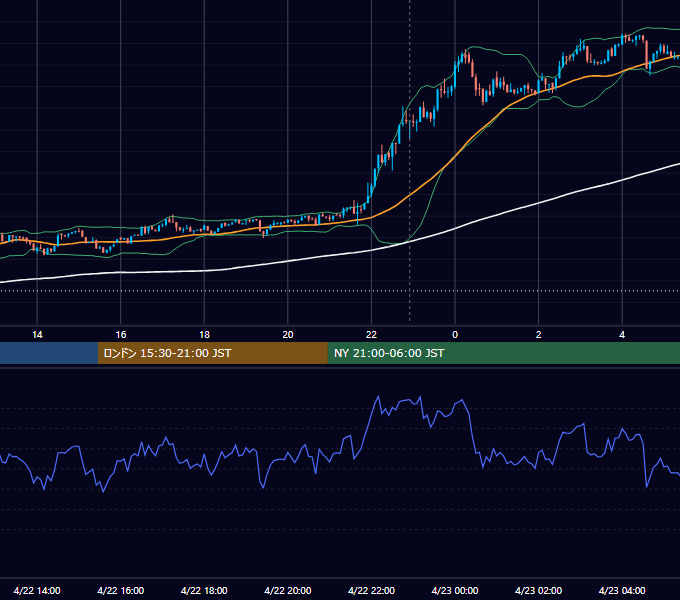
Task: Click the ロンドン 15:30-21:00 JST session bar
Action: coord(212,353)
